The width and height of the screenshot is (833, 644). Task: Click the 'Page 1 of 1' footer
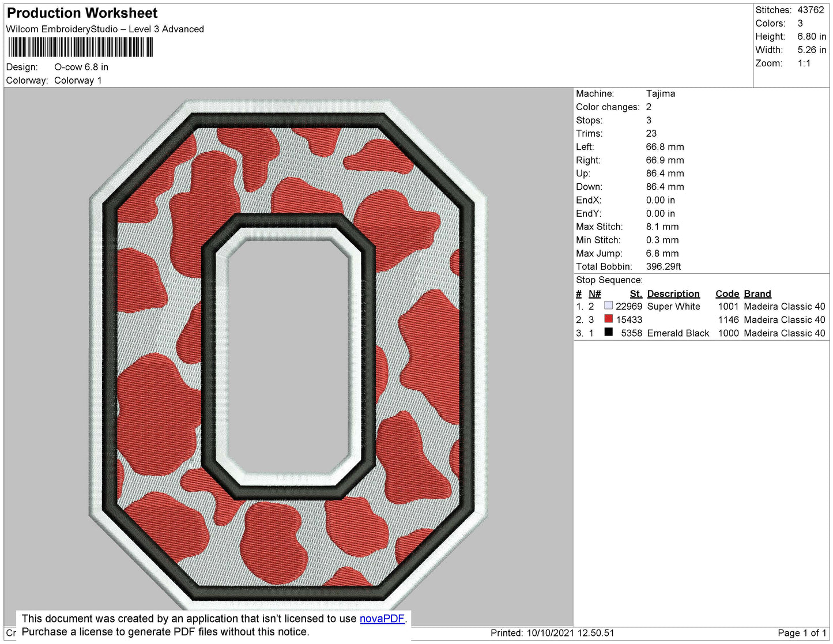(x=802, y=632)
